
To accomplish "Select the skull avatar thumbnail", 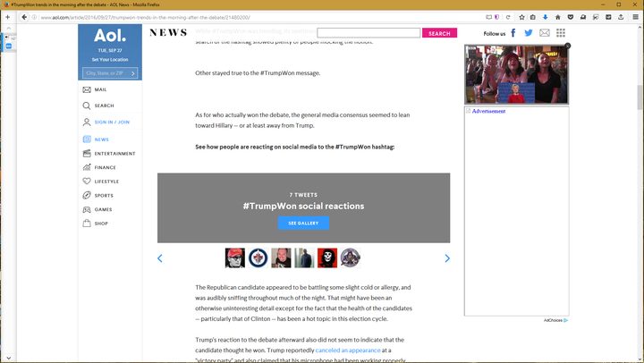I will 327,257.
